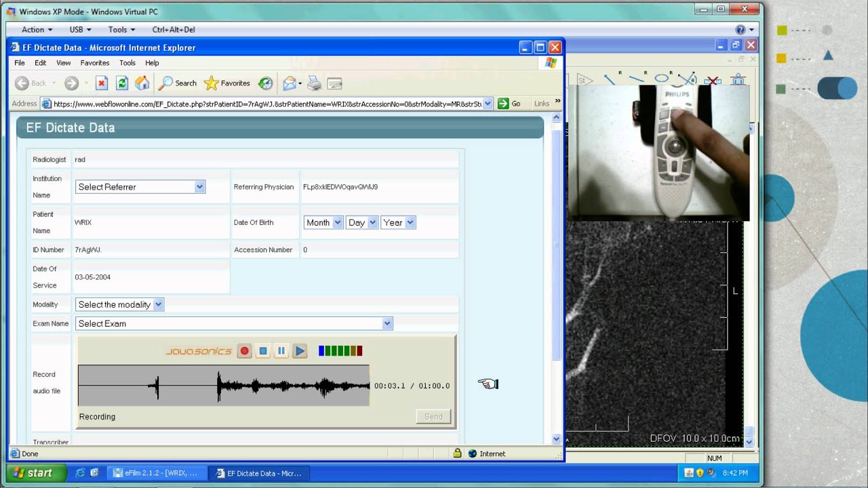The width and height of the screenshot is (868, 488).
Task: Switch to EF Dictate Data taskbar item
Action: (x=258, y=473)
